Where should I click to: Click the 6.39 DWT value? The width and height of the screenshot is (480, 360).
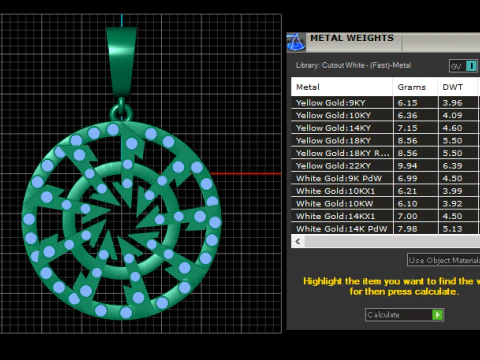point(452,166)
